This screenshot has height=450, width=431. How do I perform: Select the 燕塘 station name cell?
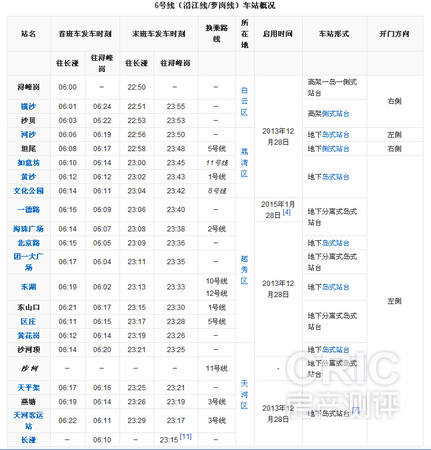click(28, 402)
